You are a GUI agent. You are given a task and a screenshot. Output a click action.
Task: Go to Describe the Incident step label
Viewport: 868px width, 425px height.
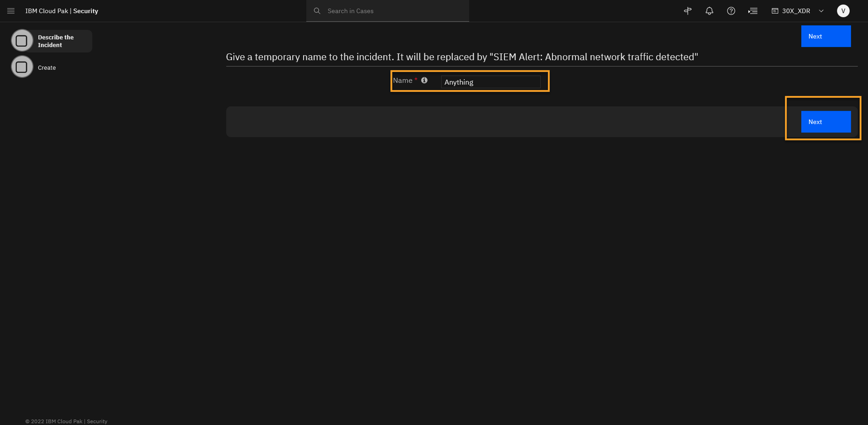point(56,41)
